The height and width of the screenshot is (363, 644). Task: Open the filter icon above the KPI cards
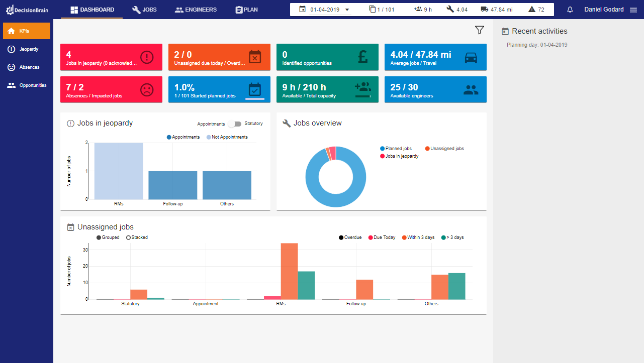pos(479,30)
